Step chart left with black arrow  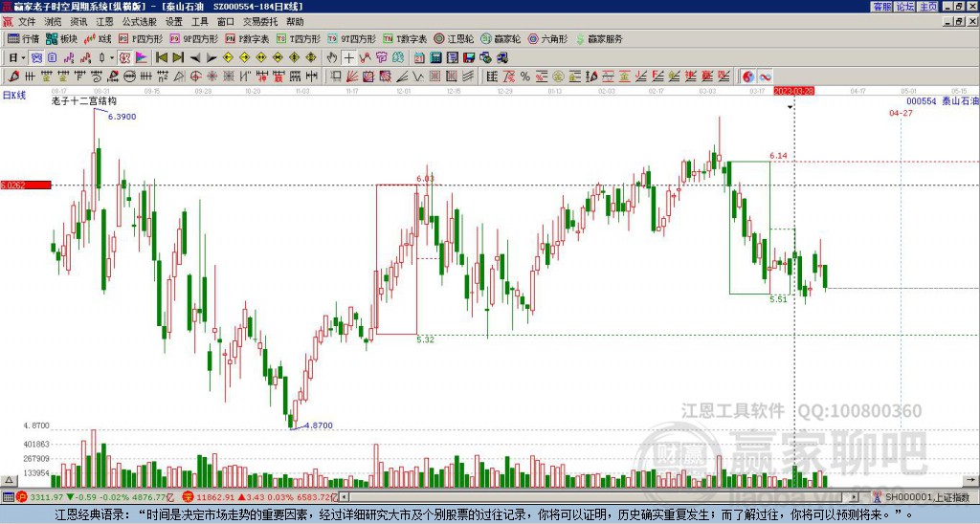195,58
